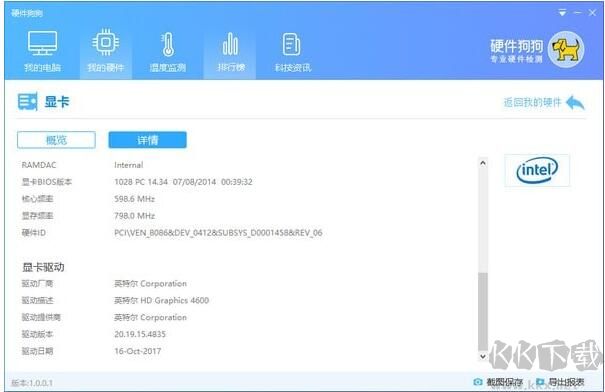Click the 截图保存 camera icon
Screen dimensions: 605x392
(x=478, y=382)
